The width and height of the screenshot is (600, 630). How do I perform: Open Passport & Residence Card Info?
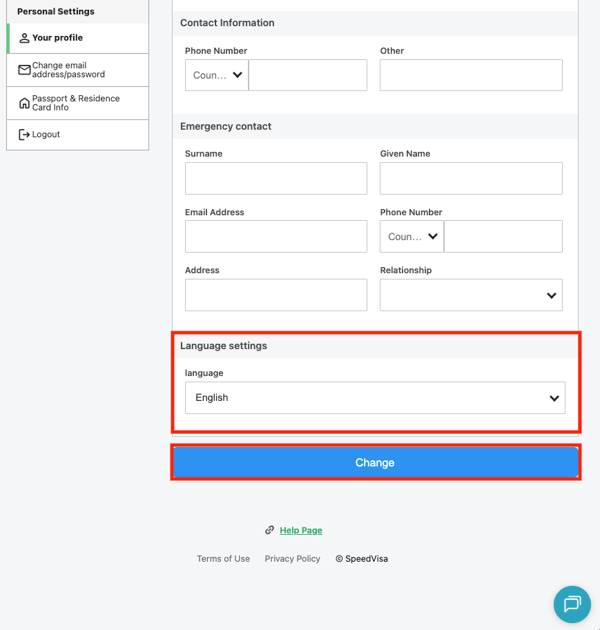point(76,103)
